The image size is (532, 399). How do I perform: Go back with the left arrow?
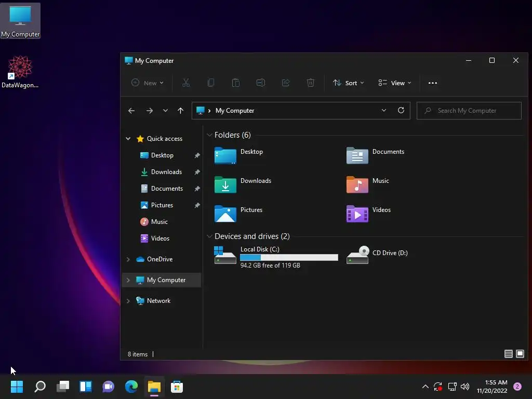[131, 111]
